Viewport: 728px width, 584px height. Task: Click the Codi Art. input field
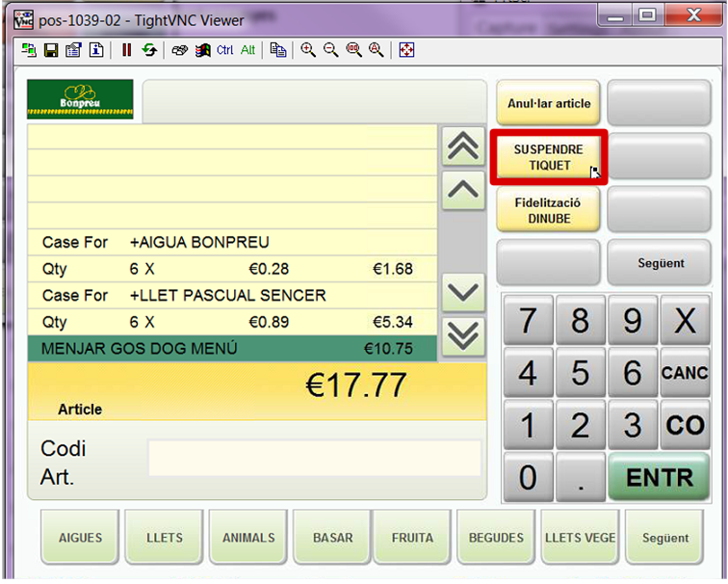click(314, 458)
